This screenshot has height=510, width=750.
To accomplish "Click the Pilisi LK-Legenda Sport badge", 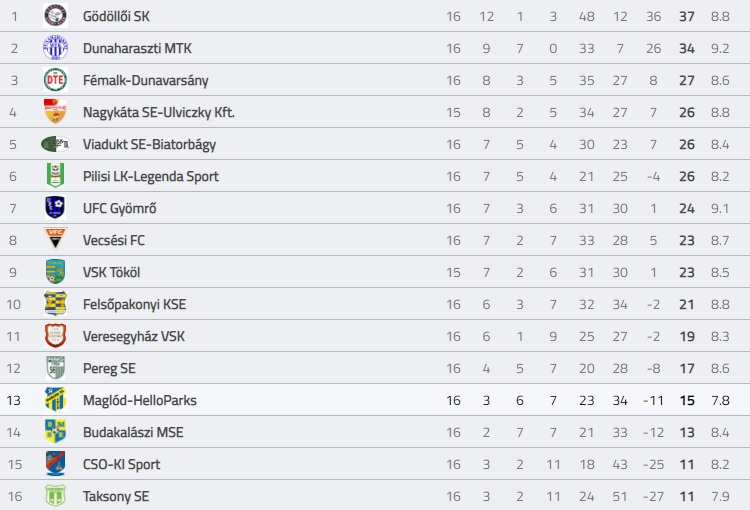I will point(55,176).
